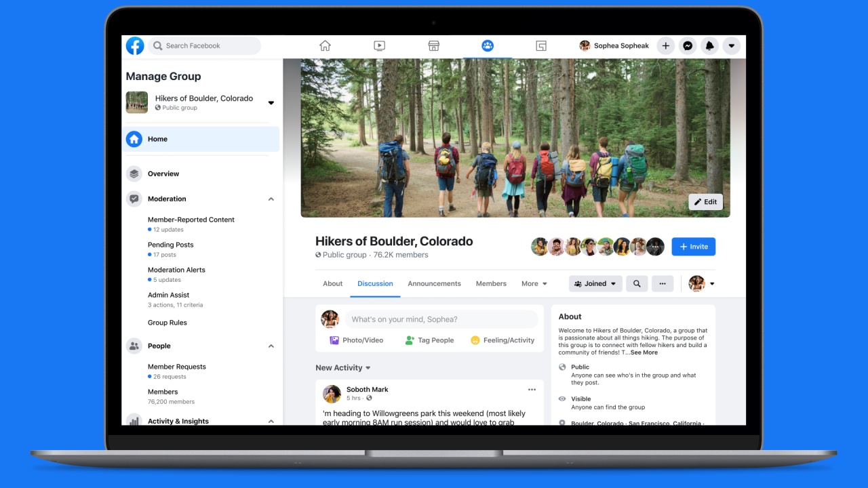Open the group search magnifying glass
The height and width of the screenshot is (488, 868).
coord(637,283)
